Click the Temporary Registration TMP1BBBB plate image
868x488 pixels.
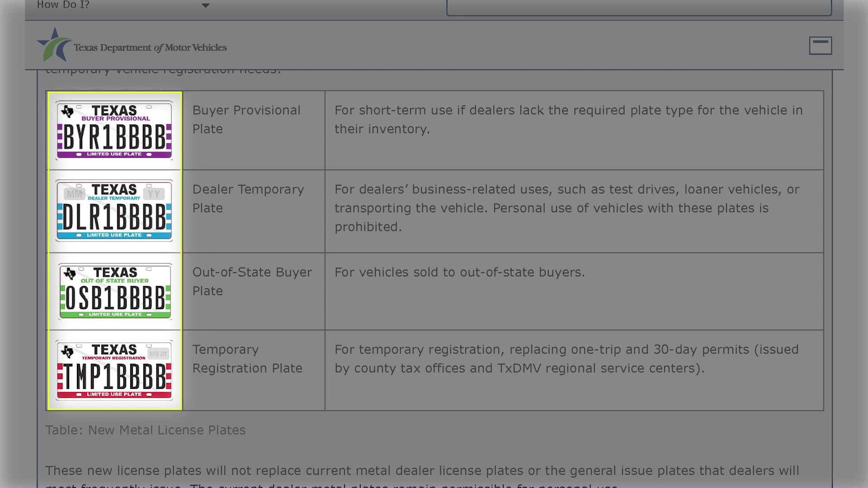[x=114, y=371]
